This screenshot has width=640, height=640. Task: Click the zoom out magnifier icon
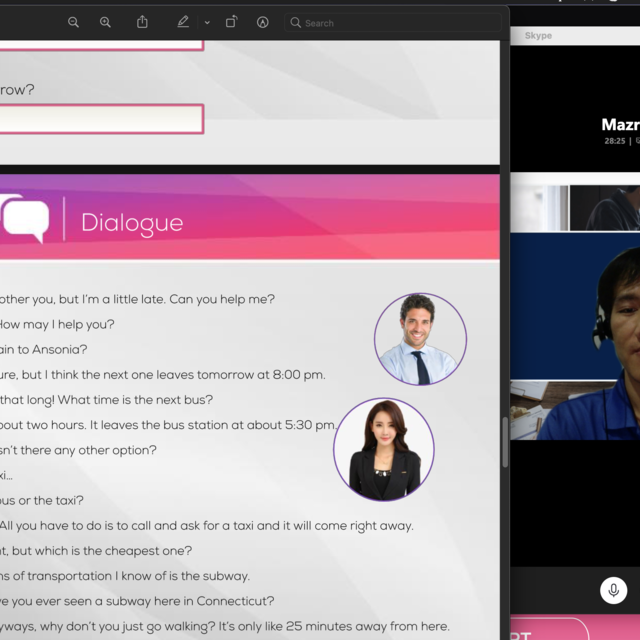[x=73, y=22]
